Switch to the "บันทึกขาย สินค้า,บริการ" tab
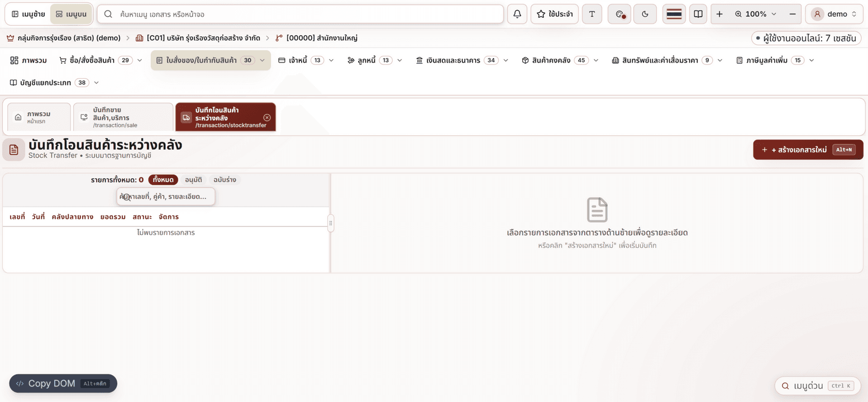868x402 pixels. [x=123, y=117]
